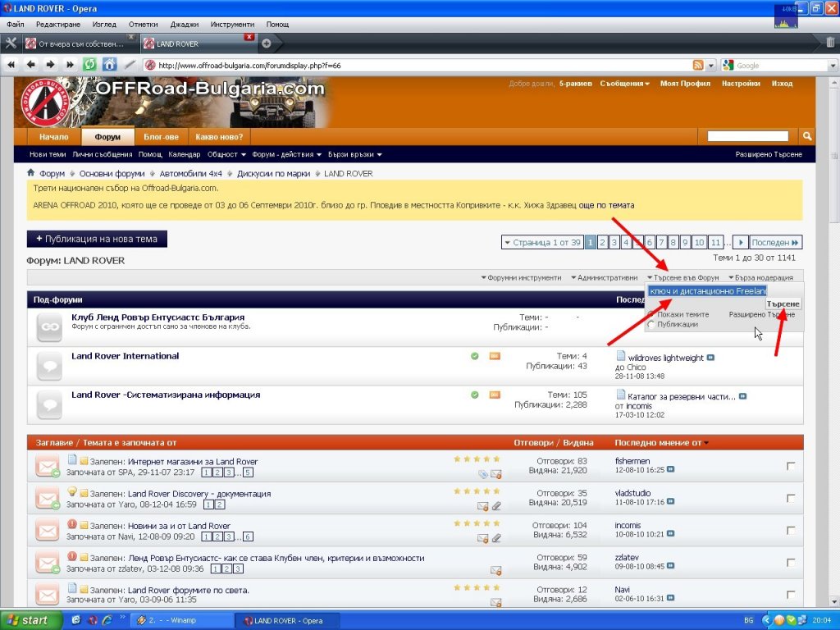The height and width of the screenshot is (630, 840).
Task: Click Opera's rewind navigation button
Action: coord(11,65)
